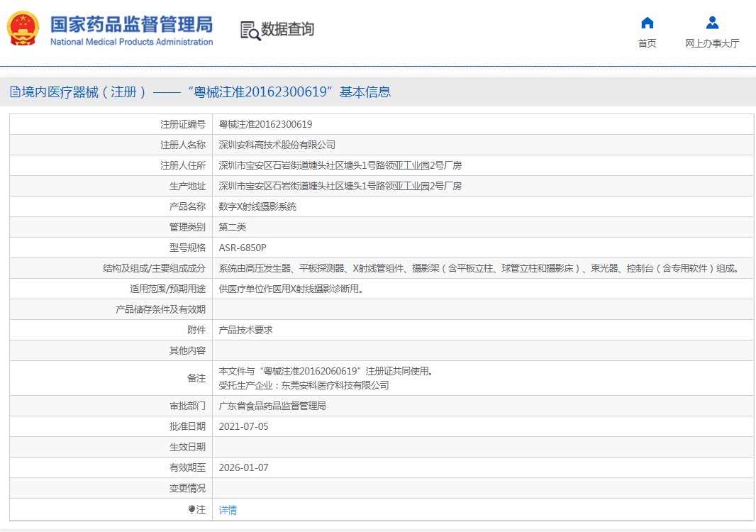Select registrant name 深圳安科高技术股份有限公司
Image resolution: width=756 pixels, height=532 pixels.
click(x=277, y=145)
